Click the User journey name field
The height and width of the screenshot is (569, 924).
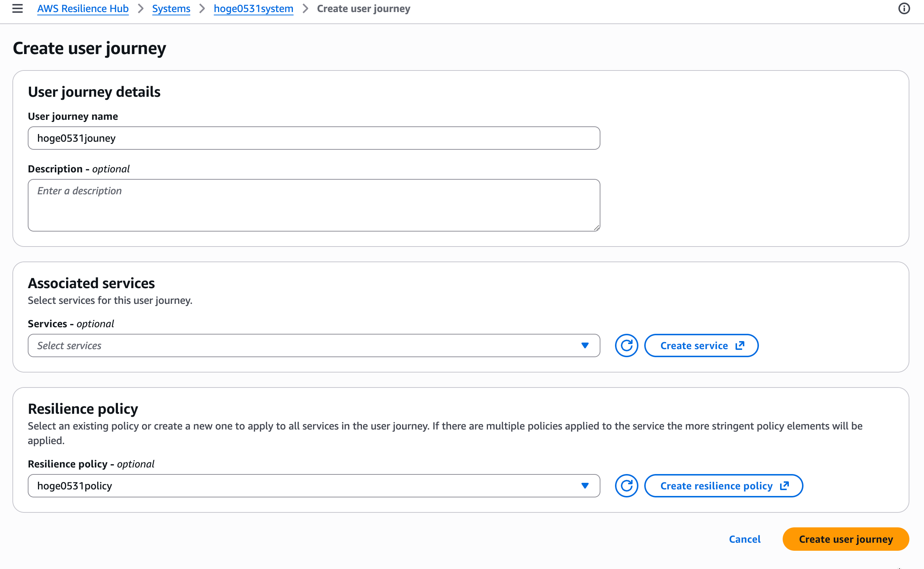314,138
